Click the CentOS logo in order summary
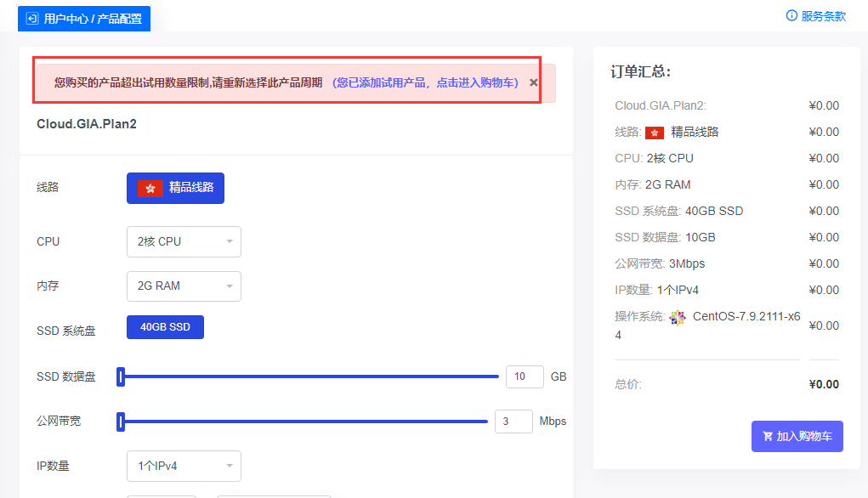The image size is (868, 498). [678, 318]
